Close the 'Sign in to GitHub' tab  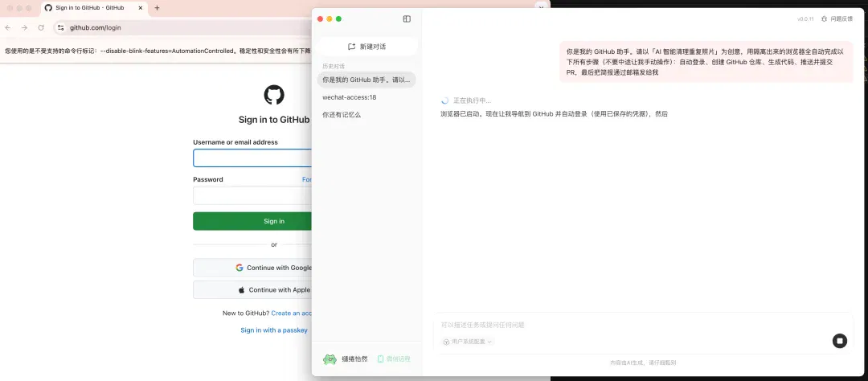141,8
